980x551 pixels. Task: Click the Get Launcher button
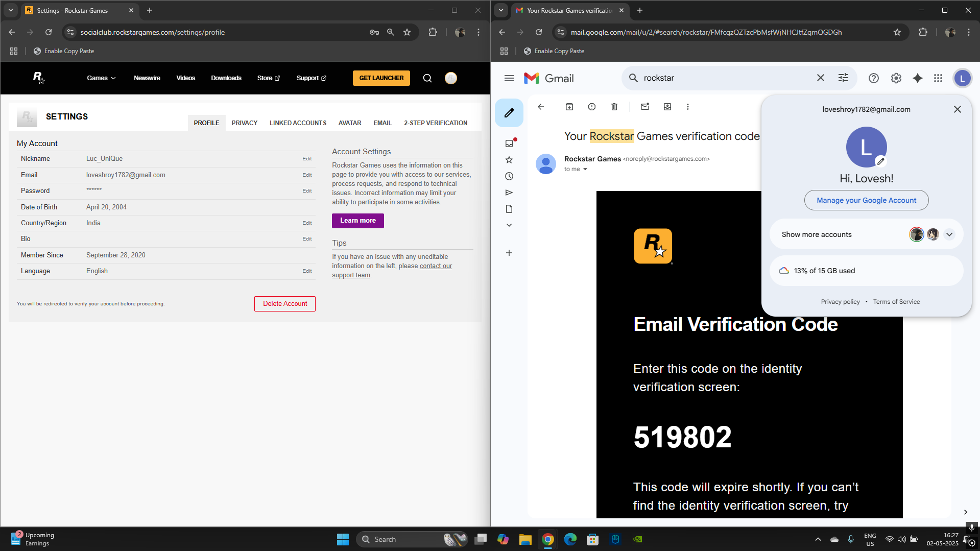(x=381, y=78)
